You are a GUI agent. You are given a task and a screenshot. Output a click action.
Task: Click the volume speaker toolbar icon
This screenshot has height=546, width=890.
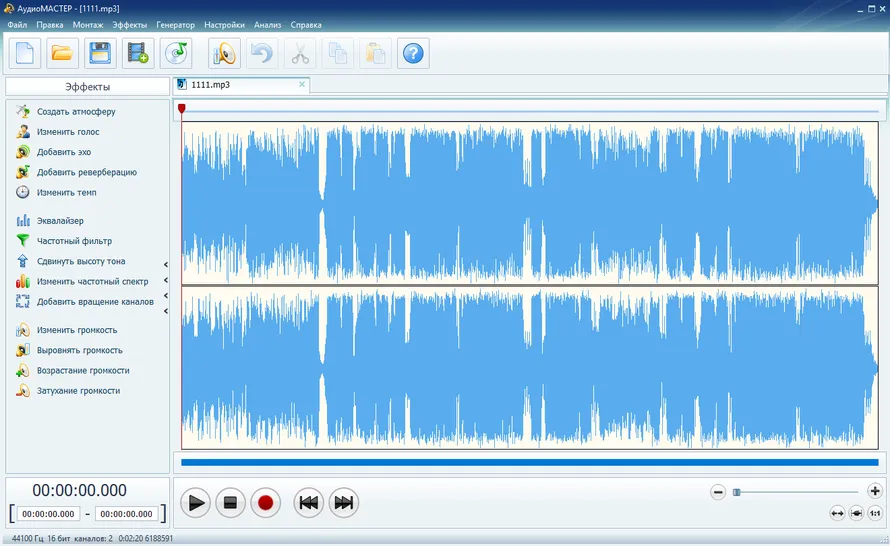click(x=224, y=53)
